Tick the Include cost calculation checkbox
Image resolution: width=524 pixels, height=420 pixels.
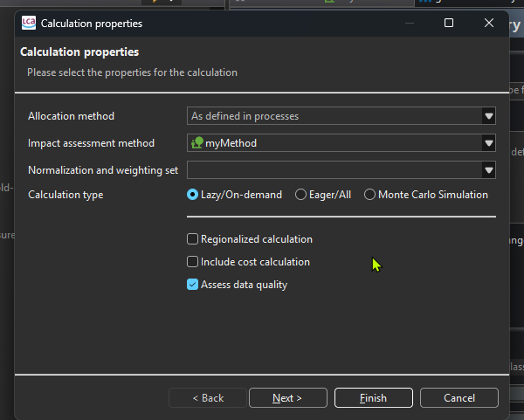193,262
